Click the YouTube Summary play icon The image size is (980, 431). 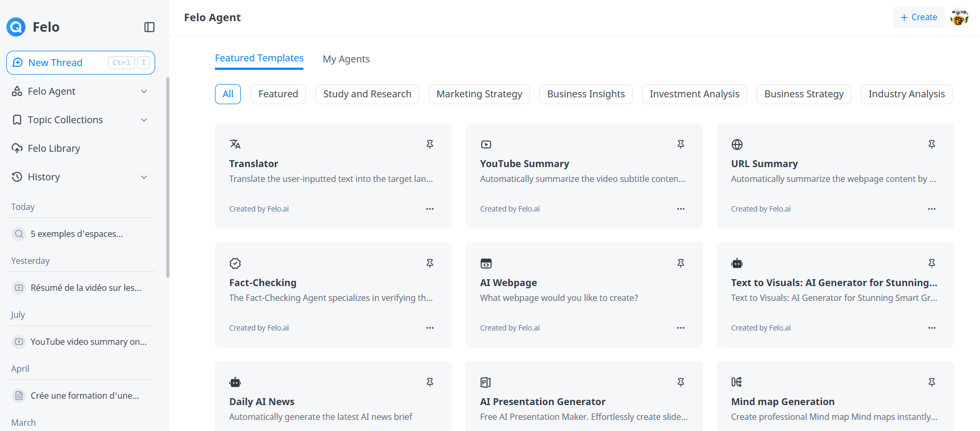(485, 144)
